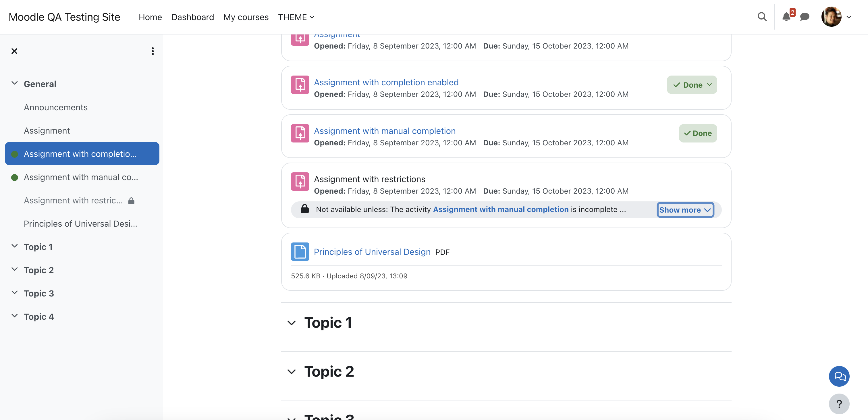Click assignment icon for restrictions activity
This screenshot has height=420, width=868.
click(300, 182)
